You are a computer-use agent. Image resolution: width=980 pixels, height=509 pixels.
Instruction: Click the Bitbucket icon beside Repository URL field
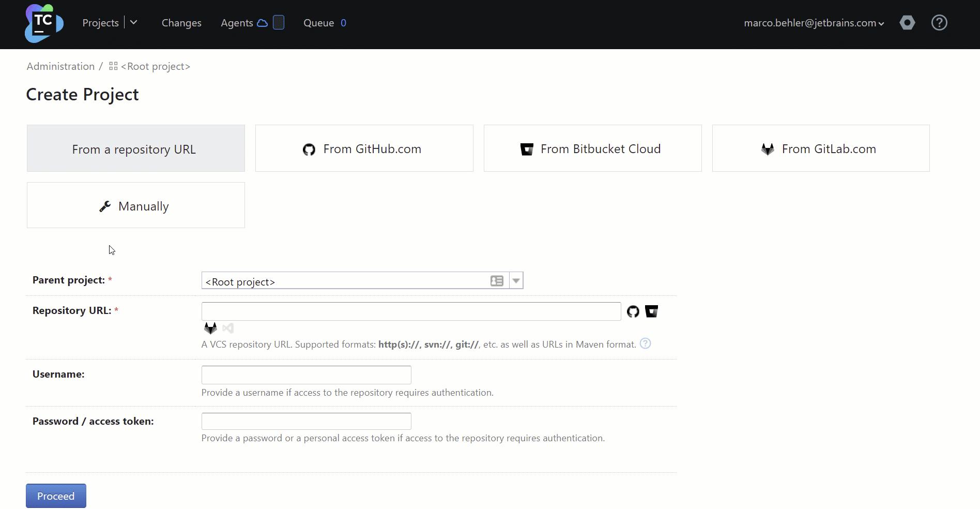(651, 311)
